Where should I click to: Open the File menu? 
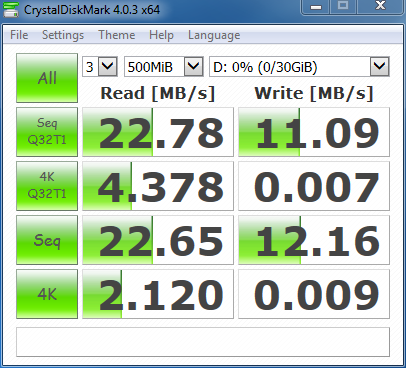click(x=19, y=35)
